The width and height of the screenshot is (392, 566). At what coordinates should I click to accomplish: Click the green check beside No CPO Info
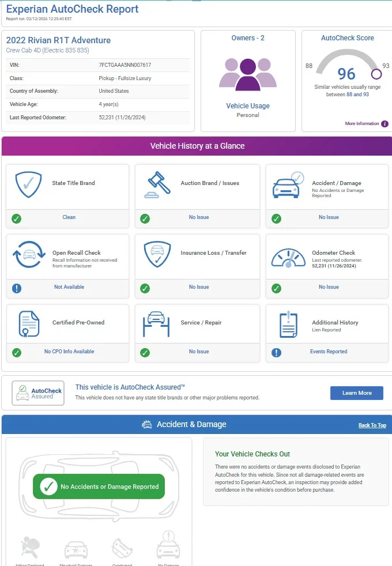click(17, 353)
